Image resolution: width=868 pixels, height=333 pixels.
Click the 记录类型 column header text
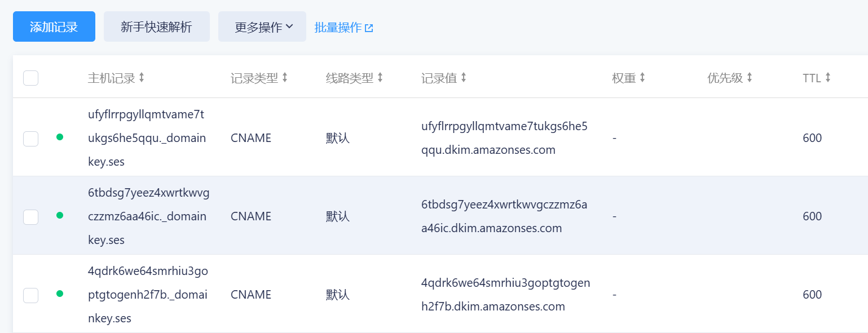click(254, 78)
